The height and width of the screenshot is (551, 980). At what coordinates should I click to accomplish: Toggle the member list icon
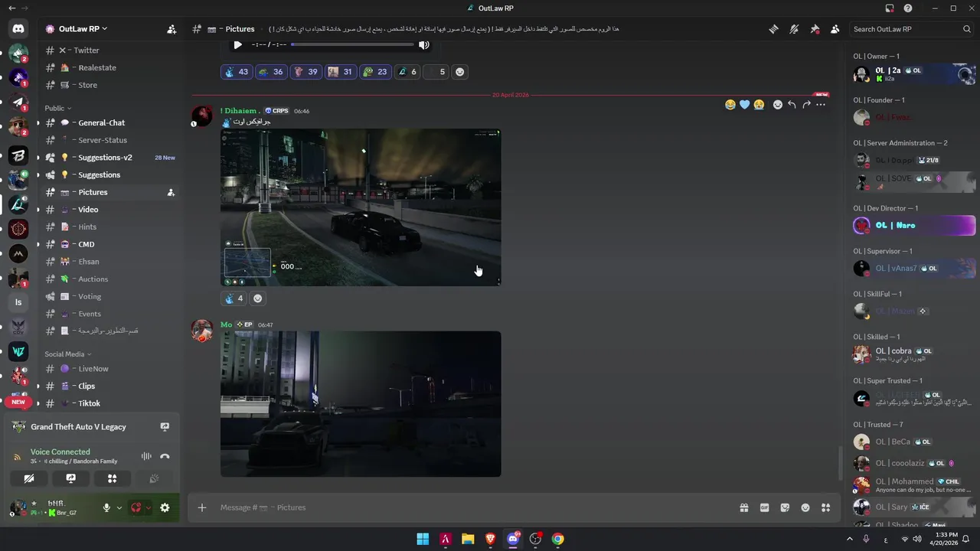coord(835,29)
